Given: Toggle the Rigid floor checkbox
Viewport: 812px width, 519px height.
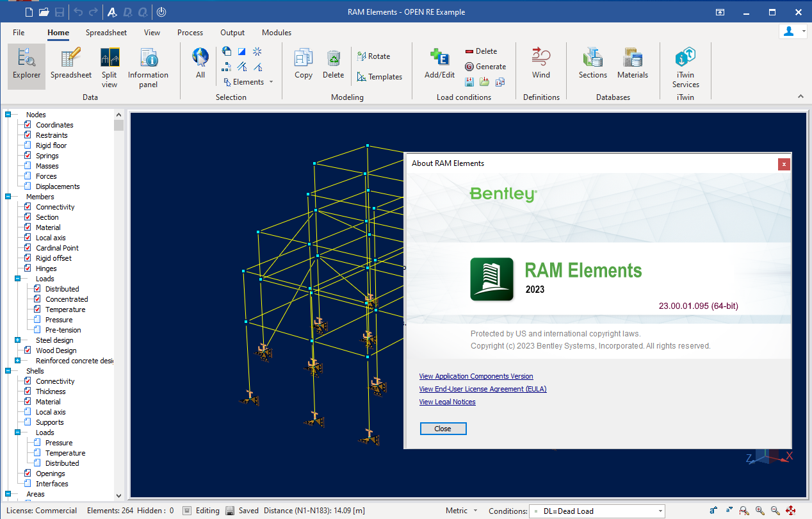Looking at the screenshot, I should coord(28,145).
